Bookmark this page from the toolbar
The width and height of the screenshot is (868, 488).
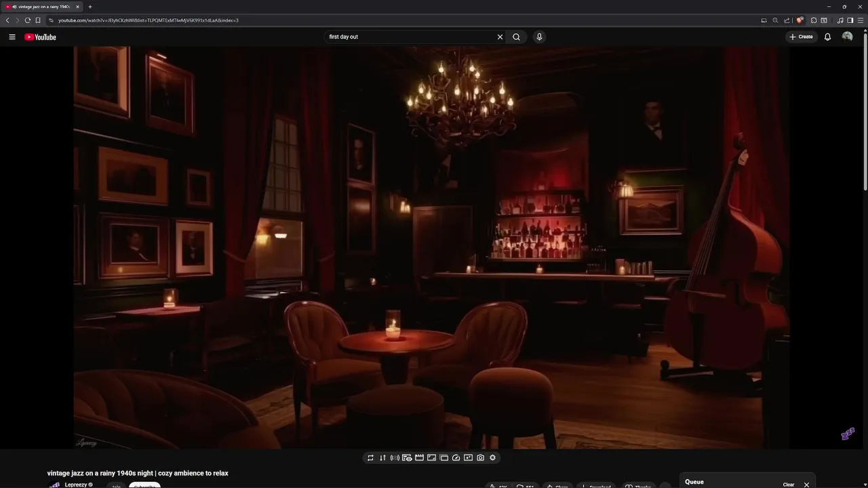(x=38, y=20)
